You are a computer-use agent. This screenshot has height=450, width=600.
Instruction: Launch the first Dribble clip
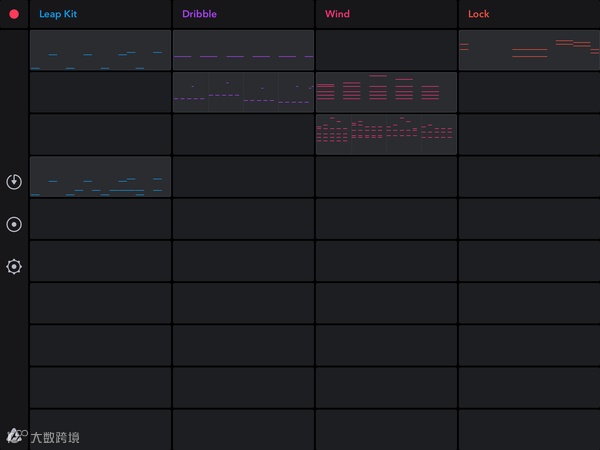(x=243, y=50)
